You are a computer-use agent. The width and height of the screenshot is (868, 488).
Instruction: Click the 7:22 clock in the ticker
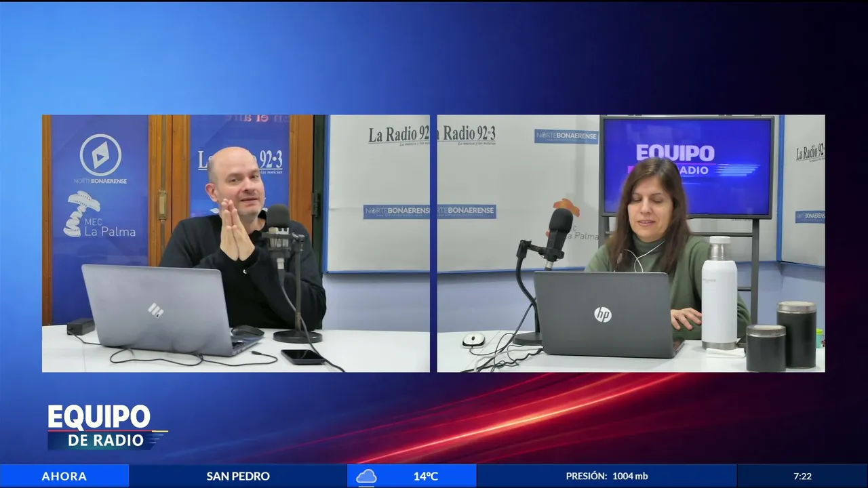[802, 476]
